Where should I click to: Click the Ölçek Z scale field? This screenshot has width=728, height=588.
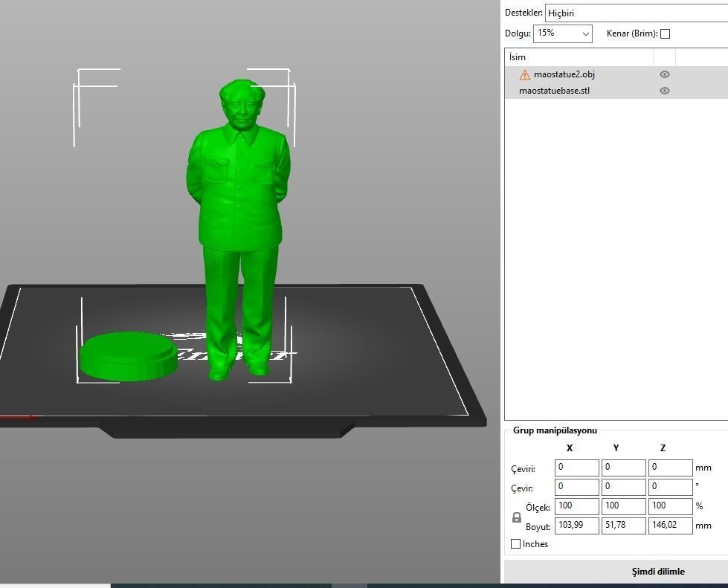click(671, 506)
